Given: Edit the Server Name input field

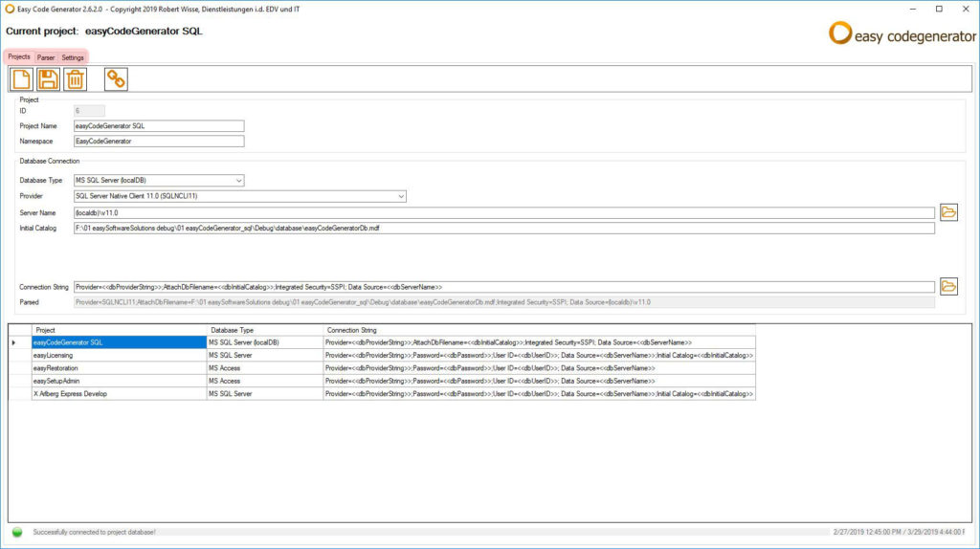Looking at the screenshot, I should click(x=503, y=213).
